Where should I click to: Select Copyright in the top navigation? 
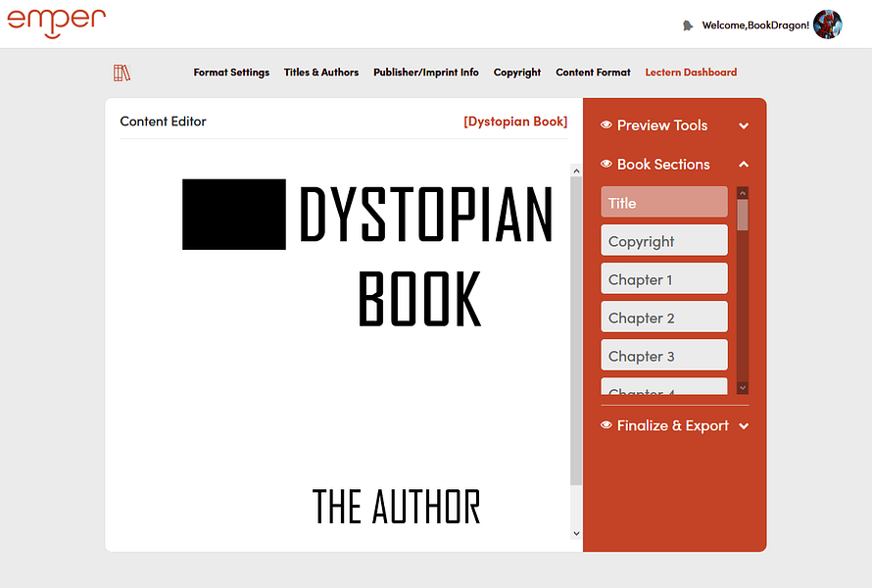click(517, 73)
